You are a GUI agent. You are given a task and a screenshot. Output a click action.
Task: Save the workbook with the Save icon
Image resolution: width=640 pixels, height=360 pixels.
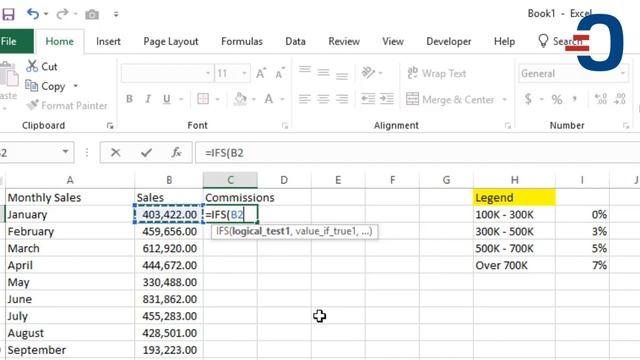[8, 14]
